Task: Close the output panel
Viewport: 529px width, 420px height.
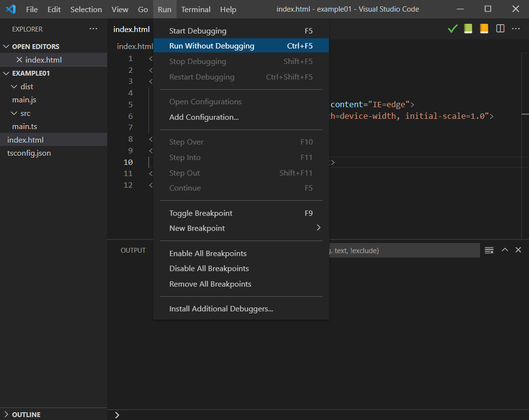Action: [x=518, y=250]
